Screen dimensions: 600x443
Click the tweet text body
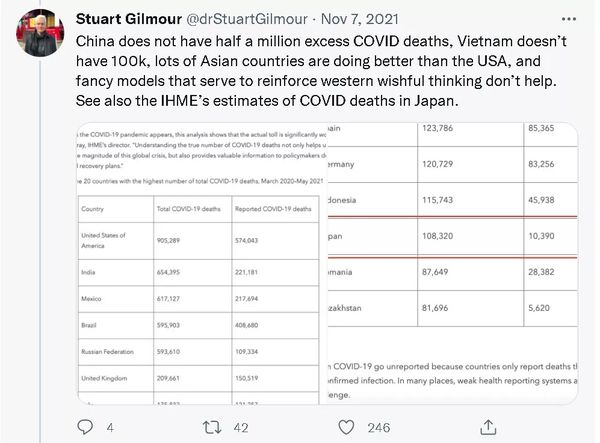coord(320,74)
